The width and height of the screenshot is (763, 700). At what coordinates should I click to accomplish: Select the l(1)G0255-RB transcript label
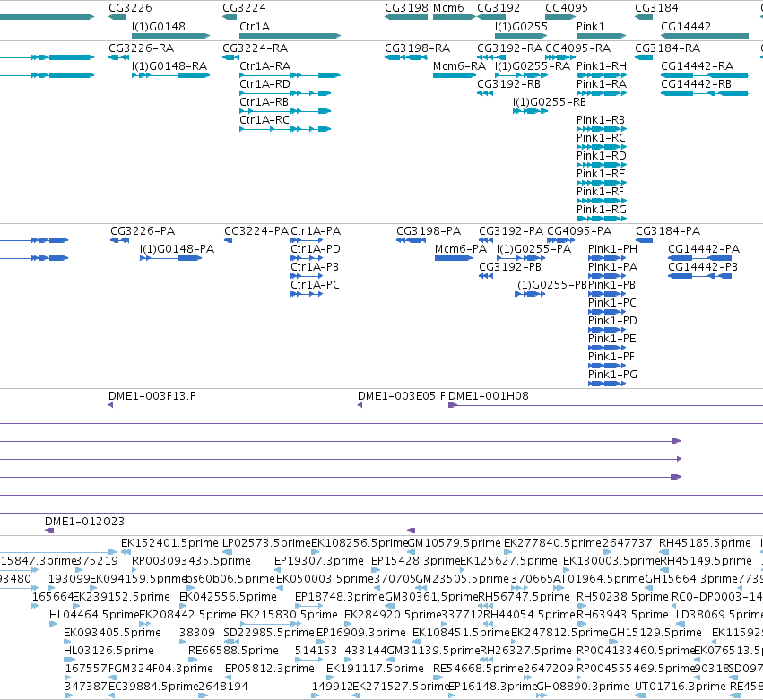tap(550, 102)
